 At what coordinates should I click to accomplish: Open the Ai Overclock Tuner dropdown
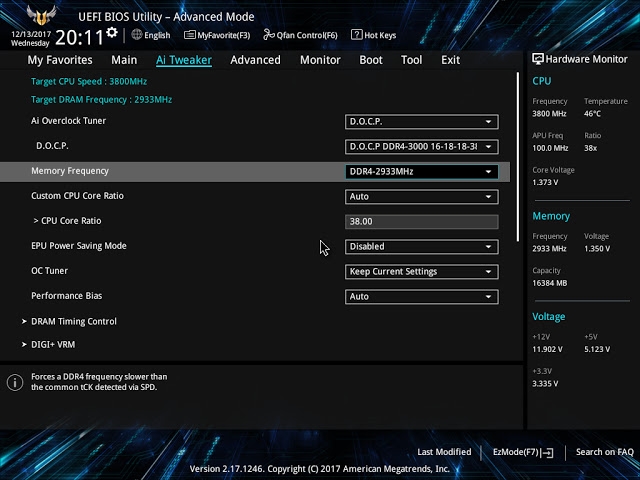[x=421, y=122]
